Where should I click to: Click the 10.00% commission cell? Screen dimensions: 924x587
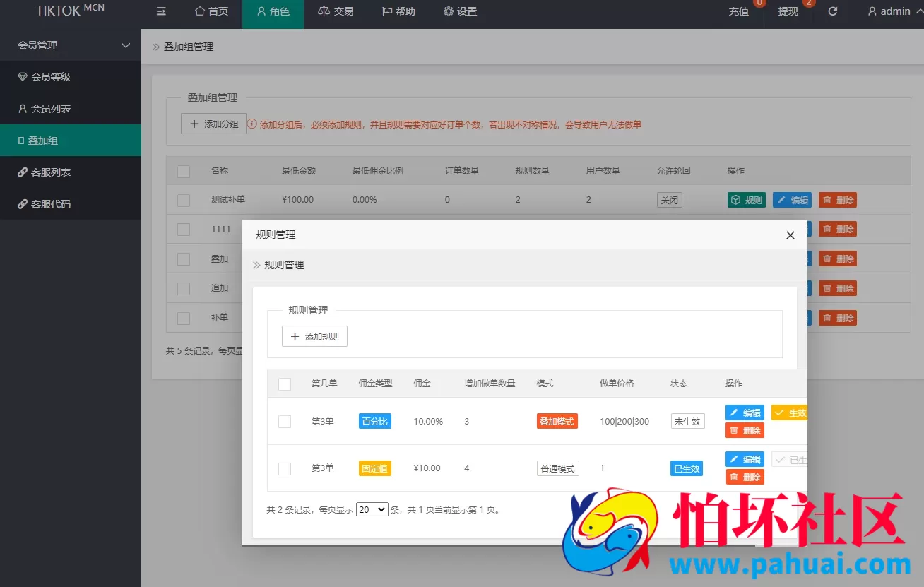pos(428,422)
